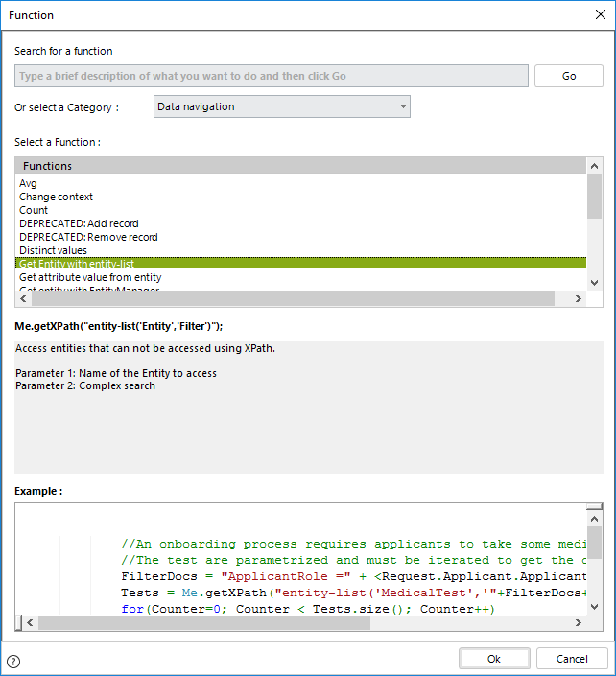This screenshot has height=676, width=616.
Task: Choose Get attribute value from entity
Action: [x=90, y=277]
